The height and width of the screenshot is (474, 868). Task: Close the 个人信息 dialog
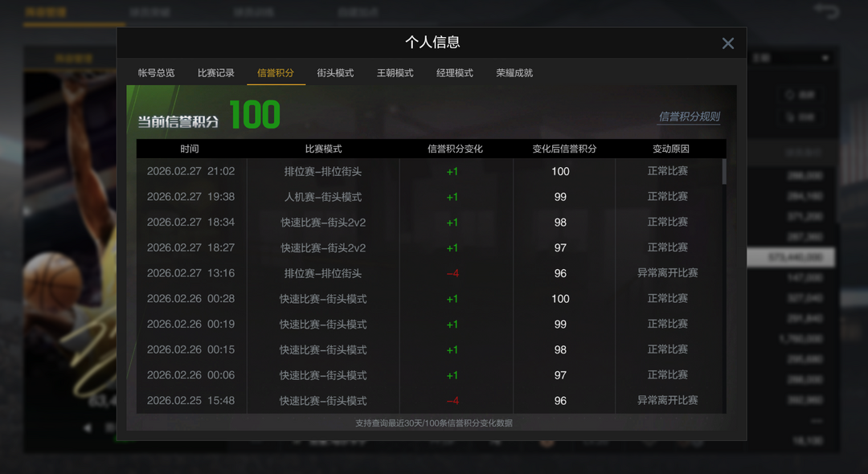coord(727,43)
